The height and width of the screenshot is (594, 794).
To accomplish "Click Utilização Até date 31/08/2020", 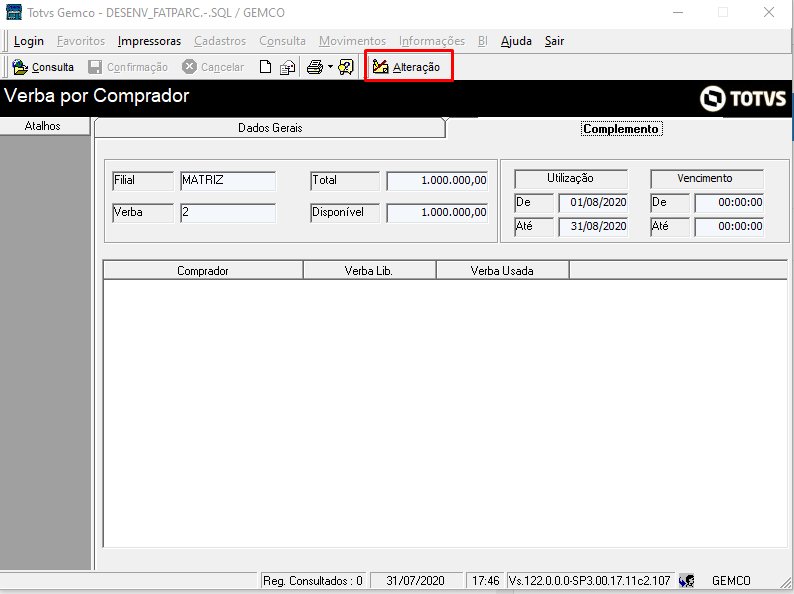I will [593, 226].
